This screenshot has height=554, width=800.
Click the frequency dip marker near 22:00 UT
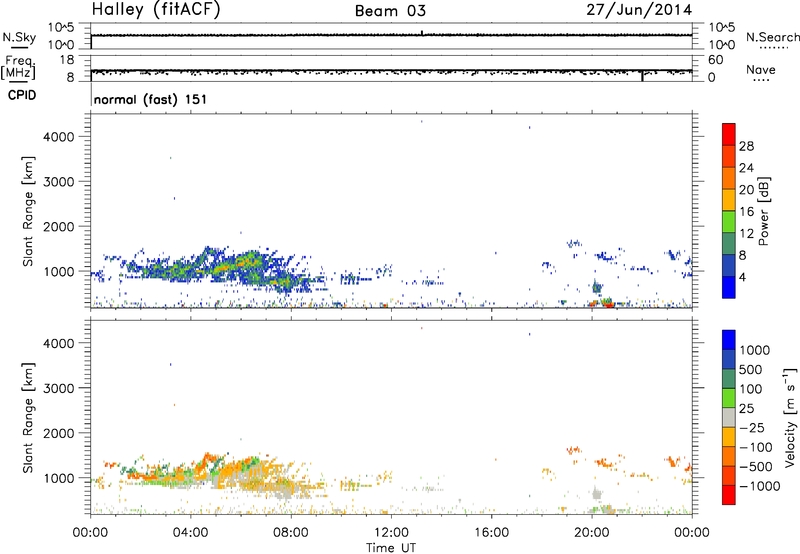click(642, 75)
